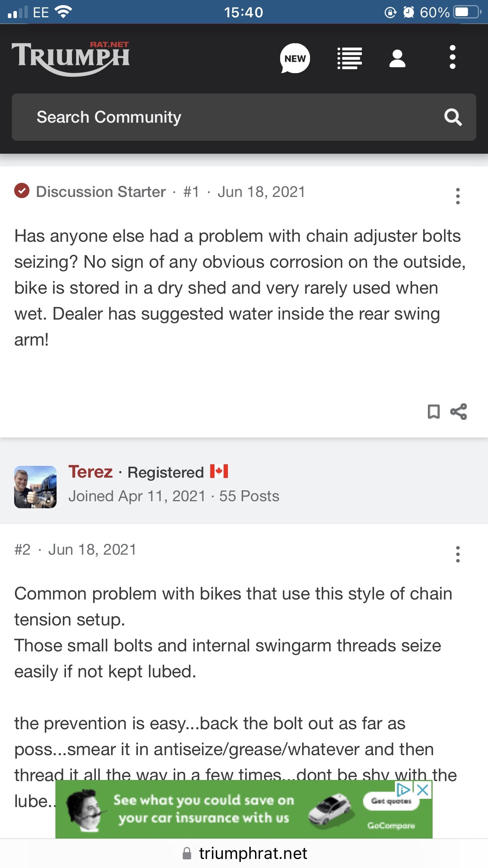Viewport: 488px width, 868px height.
Task: Open the header three-dot overflow menu
Action: click(x=452, y=57)
